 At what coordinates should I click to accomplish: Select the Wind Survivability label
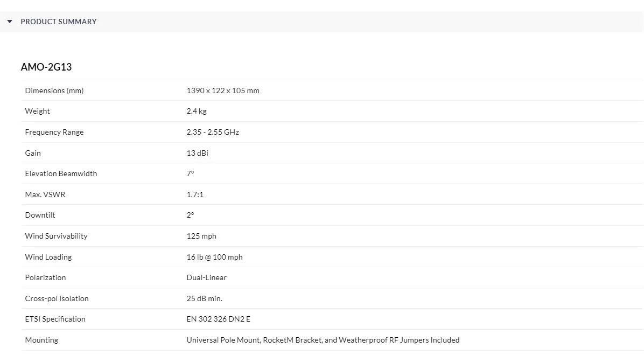tap(56, 236)
